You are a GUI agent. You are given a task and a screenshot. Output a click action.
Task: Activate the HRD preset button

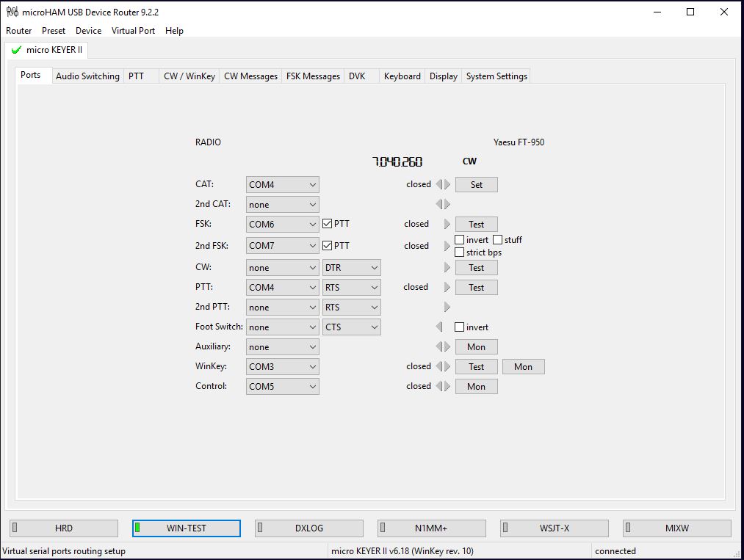tap(64, 528)
